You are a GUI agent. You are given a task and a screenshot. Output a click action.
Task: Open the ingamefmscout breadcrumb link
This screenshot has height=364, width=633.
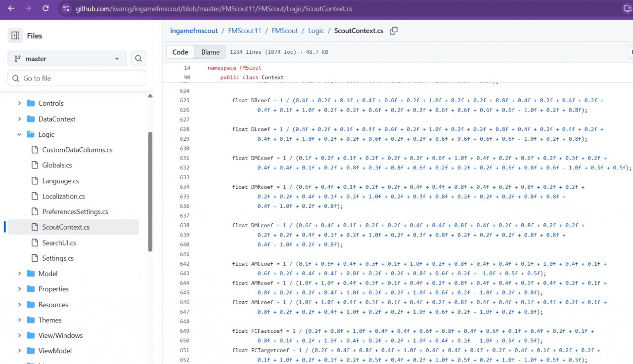[x=194, y=31]
